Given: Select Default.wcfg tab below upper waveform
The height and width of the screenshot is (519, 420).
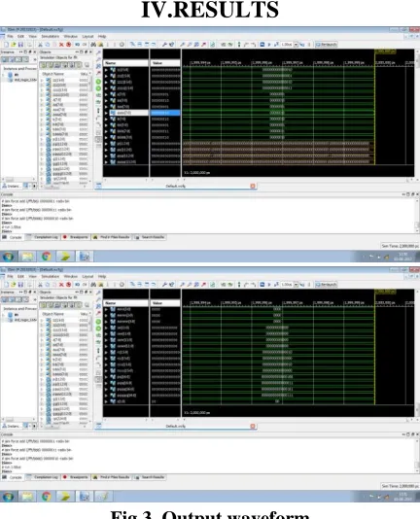Looking at the screenshot, I should [x=176, y=187].
